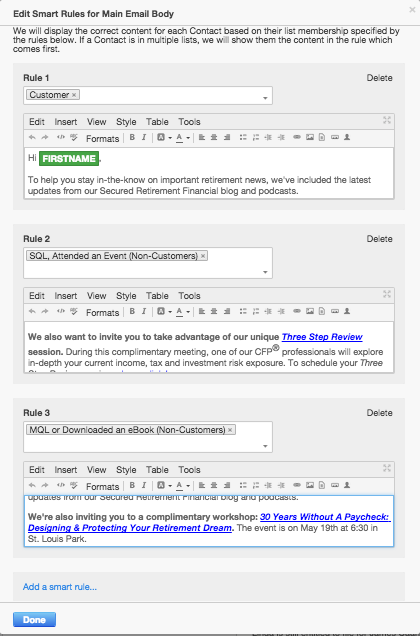Expand Rule 1 editor to fullscreen
Viewport: 420px width, 636px height.
[387, 120]
